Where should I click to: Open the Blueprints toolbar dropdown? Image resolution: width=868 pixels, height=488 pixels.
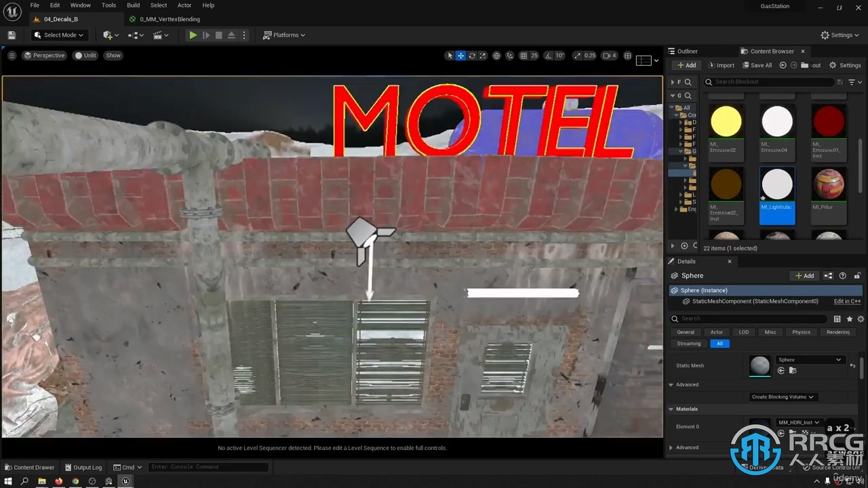pyautogui.click(x=135, y=35)
